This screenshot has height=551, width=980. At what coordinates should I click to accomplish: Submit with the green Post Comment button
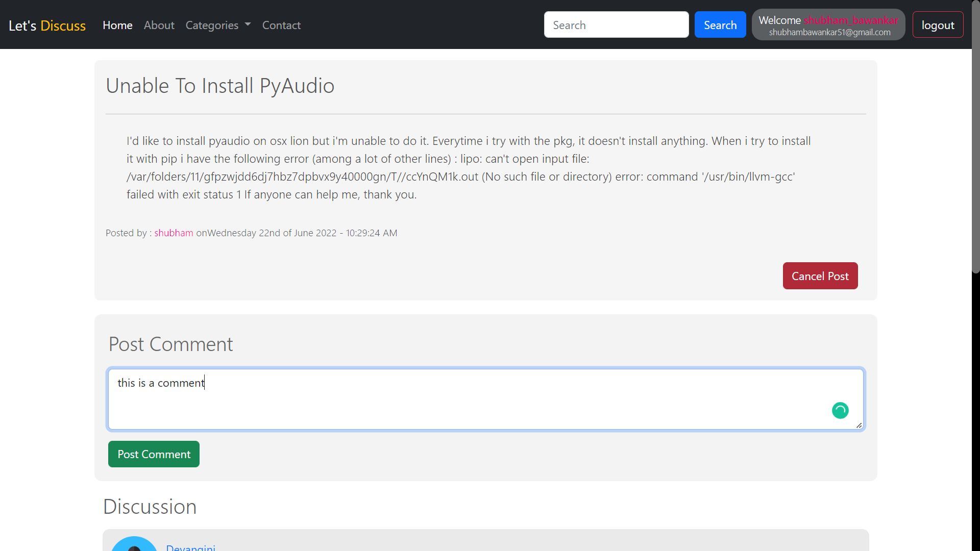(154, 454)
